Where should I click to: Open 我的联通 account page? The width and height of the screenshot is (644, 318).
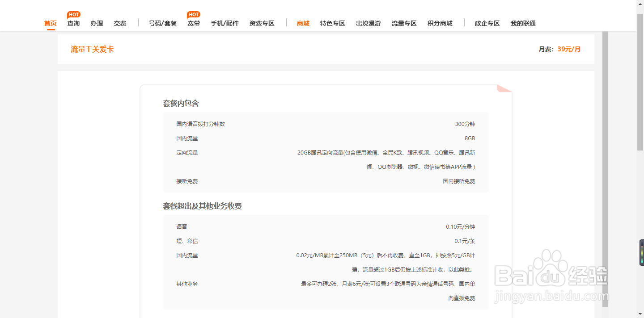pyautogui.click(x=523, y=23)
